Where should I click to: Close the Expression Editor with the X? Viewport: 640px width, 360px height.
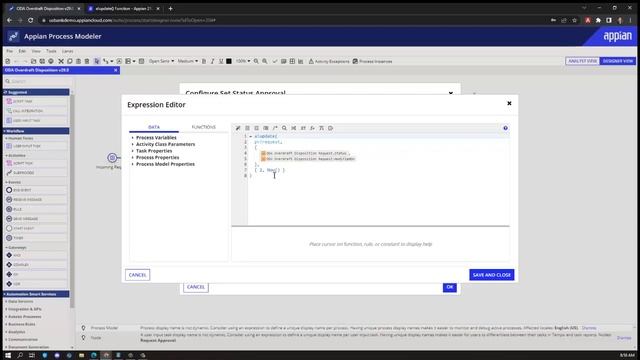point(509,103)
